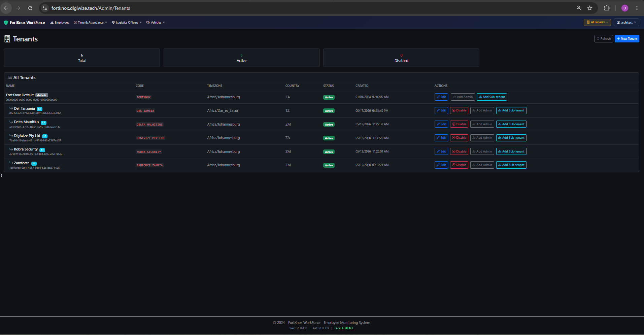Viewport: 644px width, 335px height.
Task: Add Admin for Delta Mauritius tenant
Action: pos(482,124)
